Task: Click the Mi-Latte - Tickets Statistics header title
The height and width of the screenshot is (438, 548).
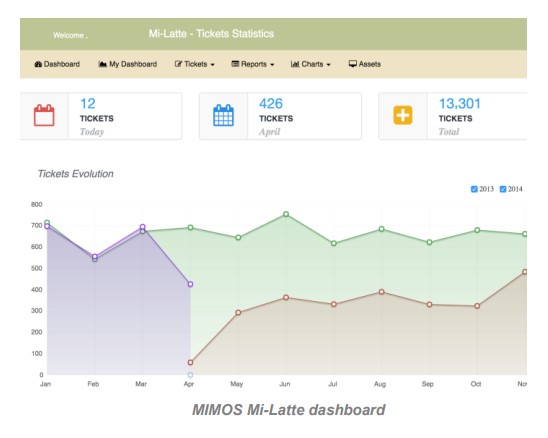Action: pyautogui.click(x=211, y=34)
